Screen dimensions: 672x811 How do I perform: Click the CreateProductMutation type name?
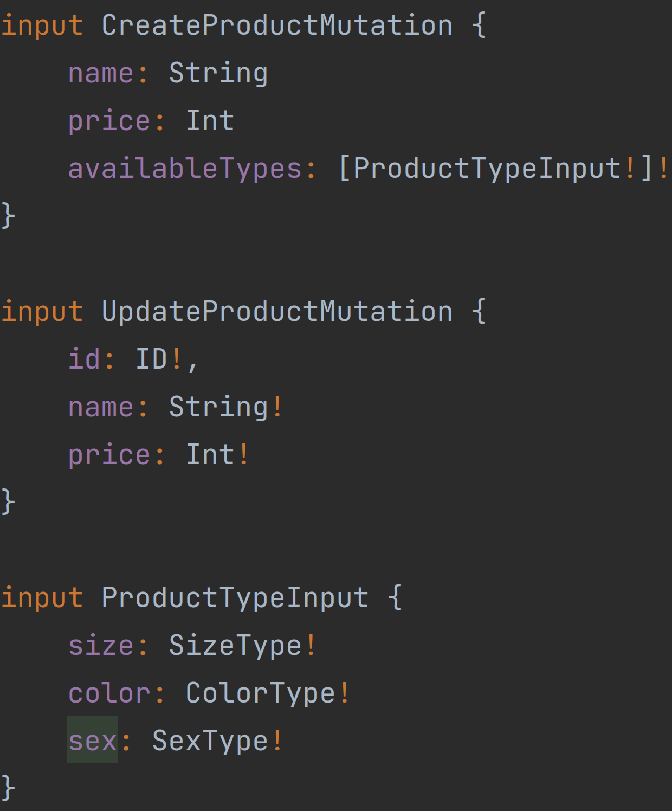point(277,25)
